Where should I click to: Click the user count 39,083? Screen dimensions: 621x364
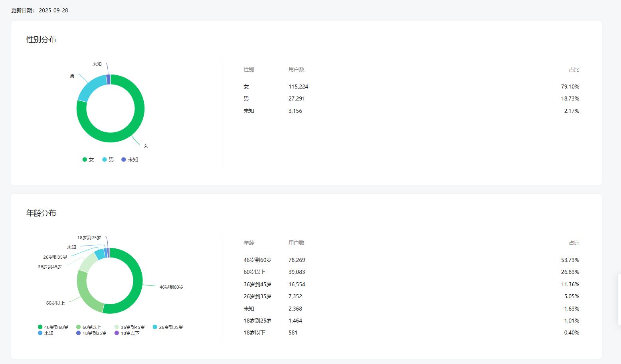(297, 272)
